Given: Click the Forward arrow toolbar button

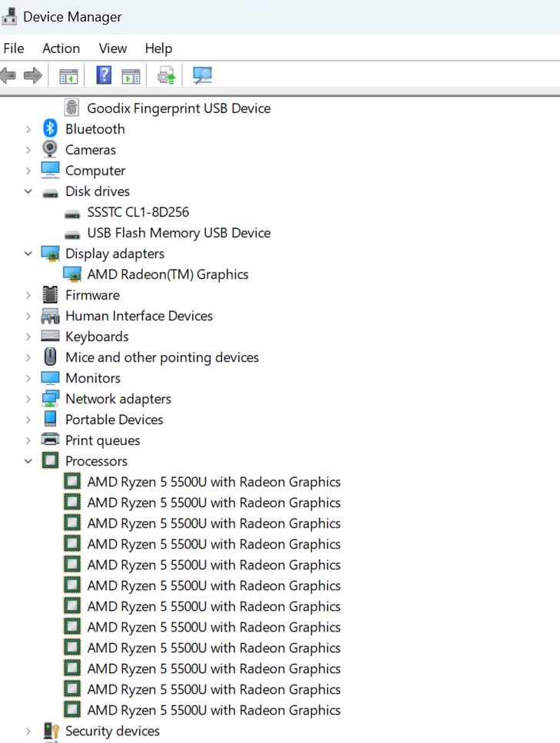Looking at the screenshot, I should coord(33,75).
